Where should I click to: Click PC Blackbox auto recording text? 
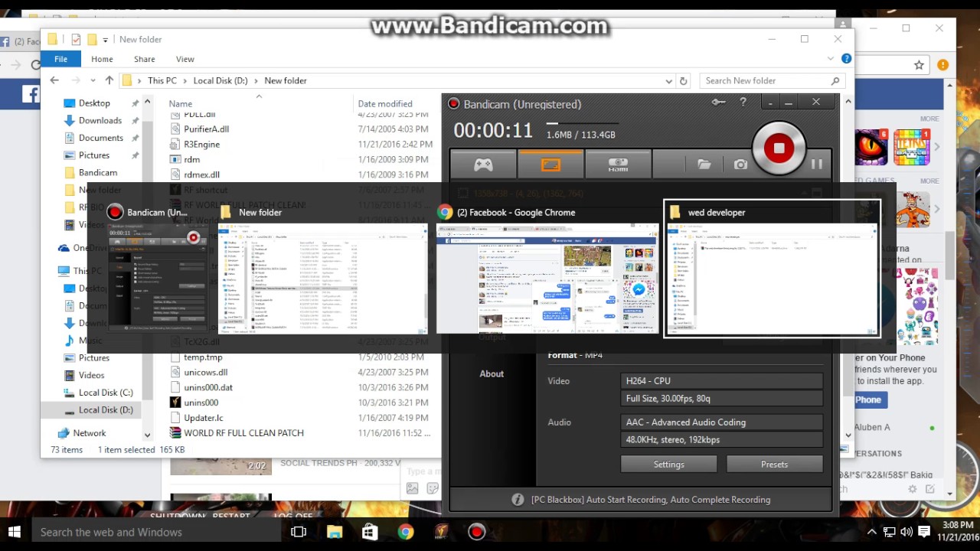coord(651,500)
